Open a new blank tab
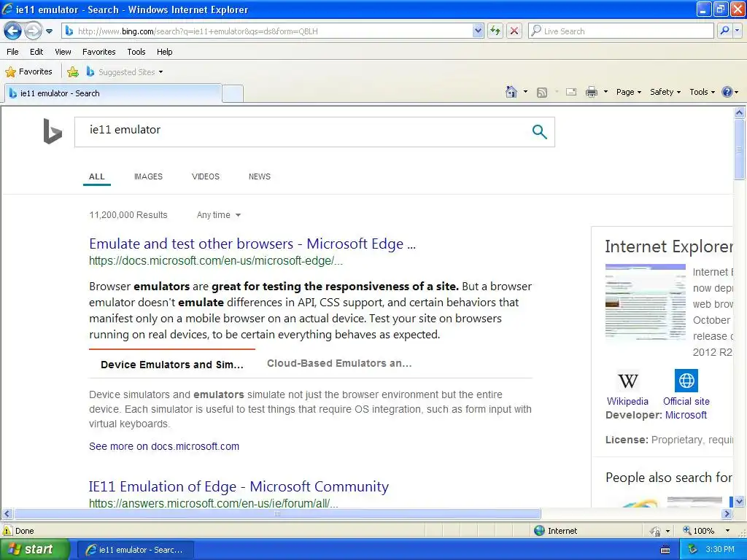This screenshot has width=747, height=560. pos(233,93)
